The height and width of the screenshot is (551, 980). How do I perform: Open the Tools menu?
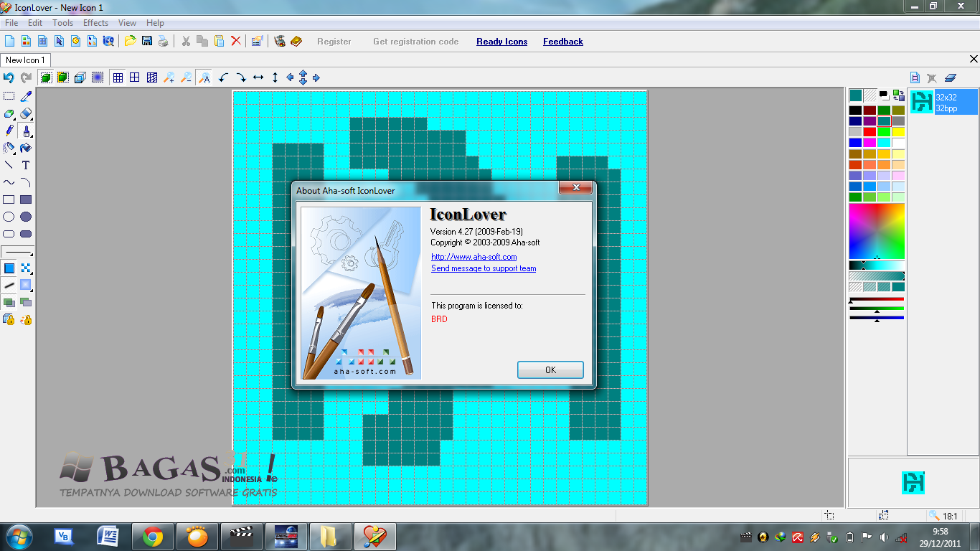point(62,23)
